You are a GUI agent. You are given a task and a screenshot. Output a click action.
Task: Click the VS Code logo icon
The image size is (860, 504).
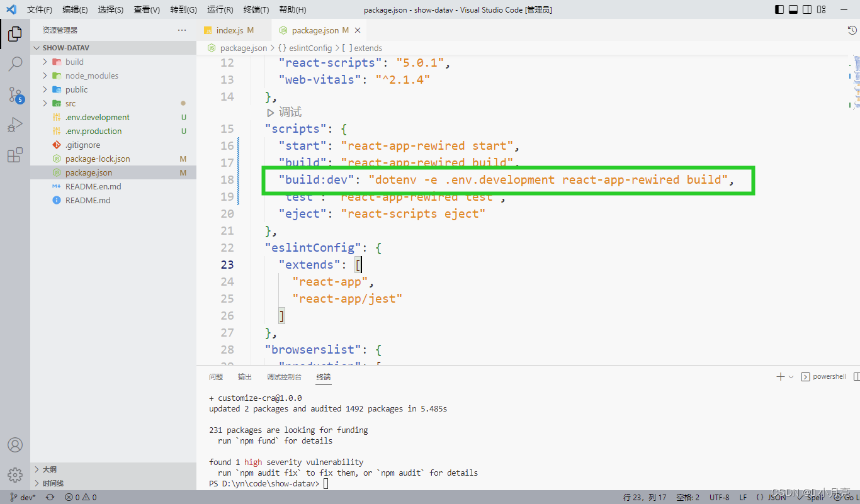11,9
